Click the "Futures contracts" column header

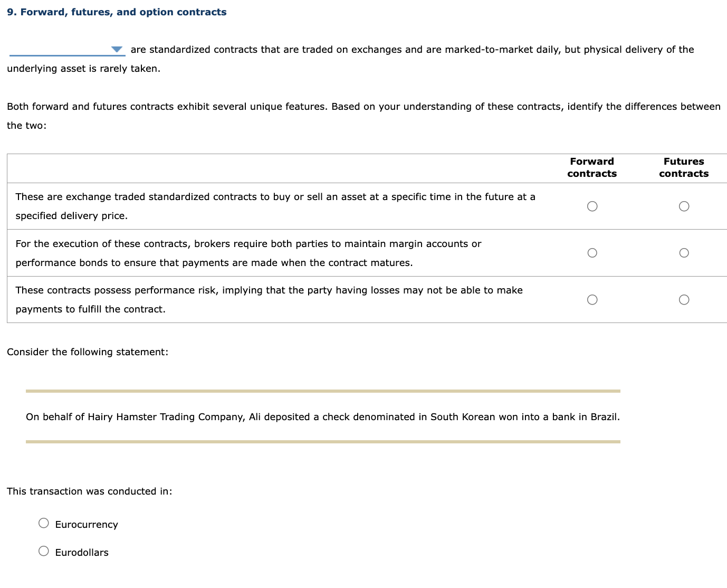pos(684,167)
